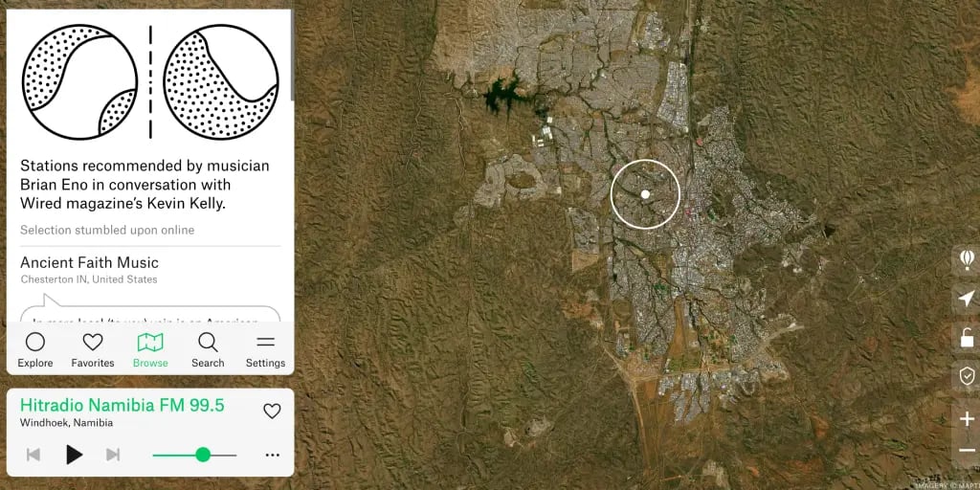Adjust the volume slider knob
Viewport: 980px width, 490px height.
pyautogui.click(x=203, y=455)
